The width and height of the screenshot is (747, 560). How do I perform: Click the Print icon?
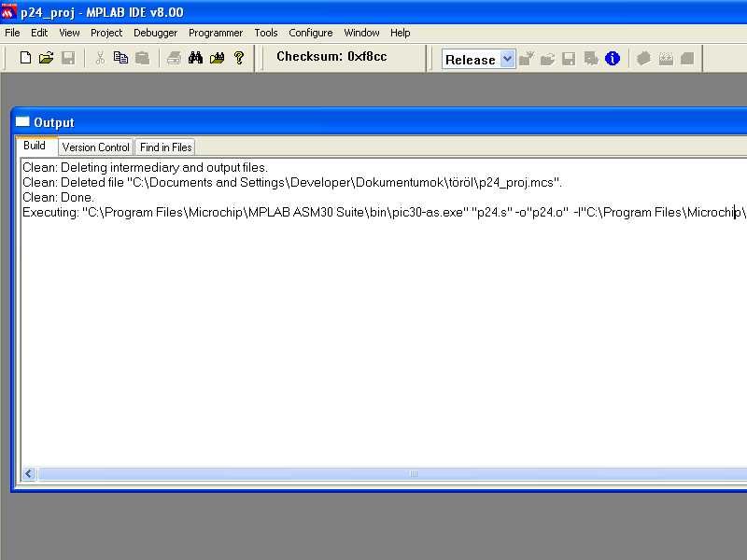(x=174, y=58)
